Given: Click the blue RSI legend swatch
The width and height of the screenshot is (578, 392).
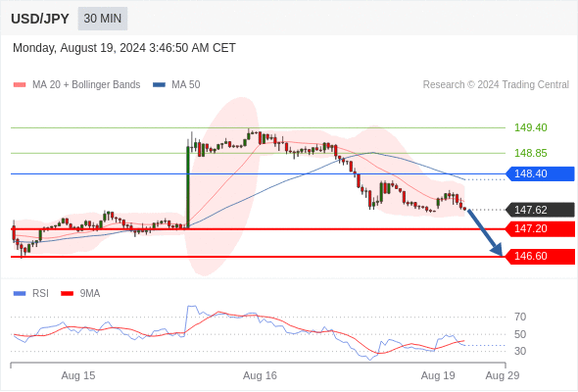Looking at the screenshot, I should coord(20,294).
